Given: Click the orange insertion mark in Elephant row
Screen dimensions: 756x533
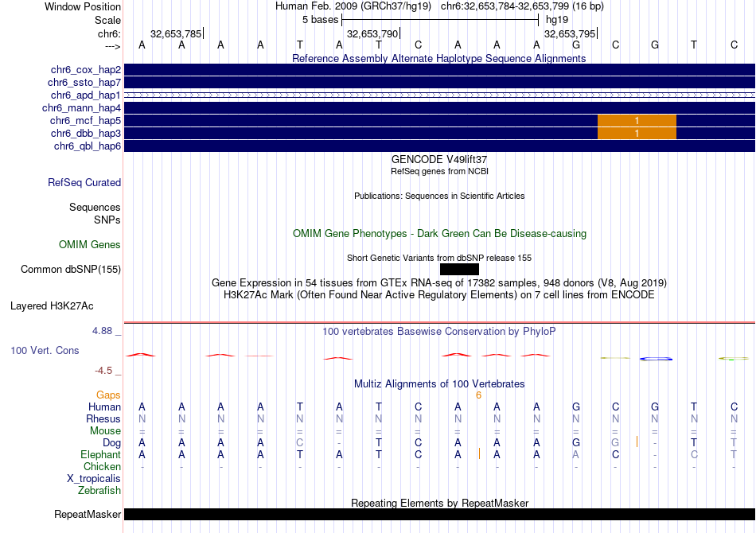Looking at the screenshot, I should click(479, 453).
